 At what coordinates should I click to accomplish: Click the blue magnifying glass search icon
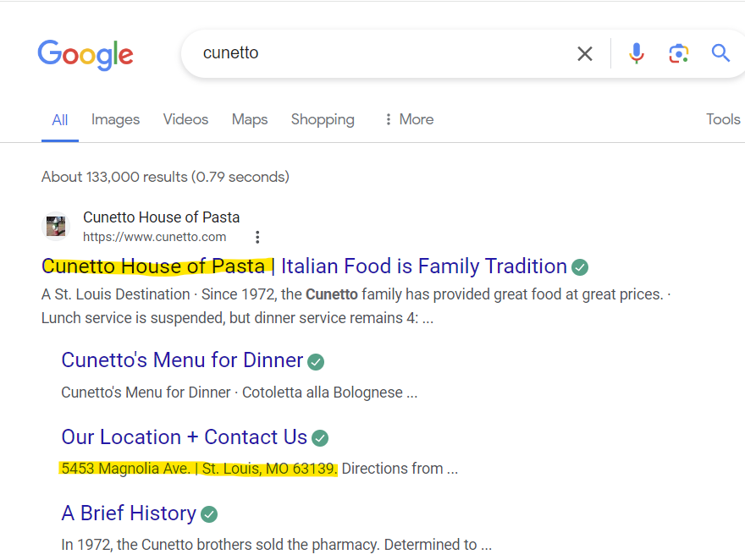(720, 53)
